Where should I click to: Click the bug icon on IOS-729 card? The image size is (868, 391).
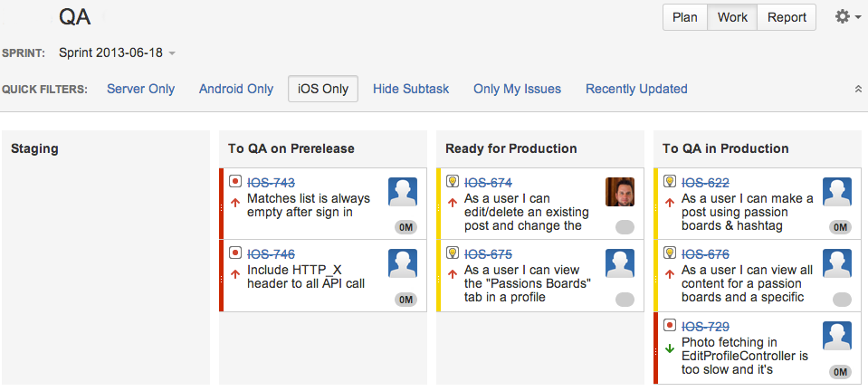coord(670,324)
